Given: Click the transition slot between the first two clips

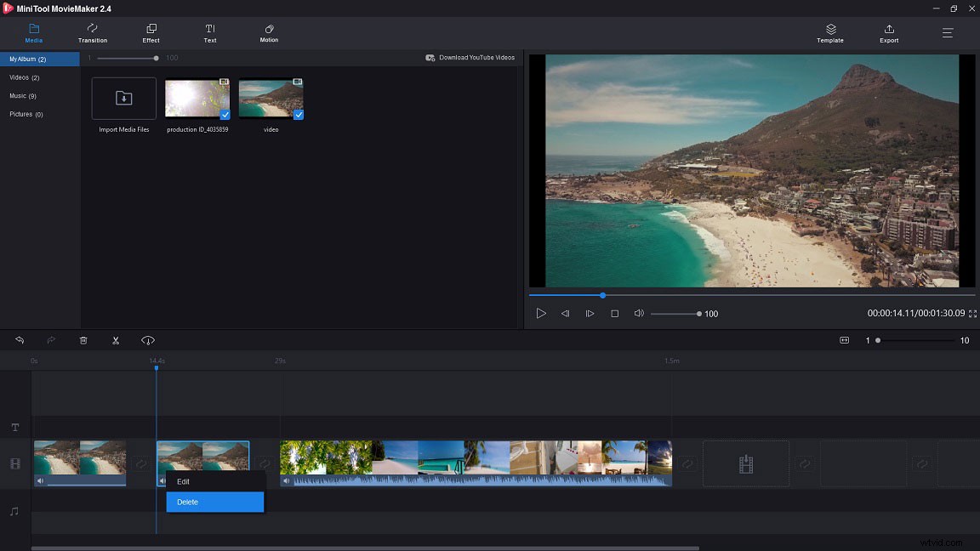Looking at the screenshot, I should (x=140, y=463).
